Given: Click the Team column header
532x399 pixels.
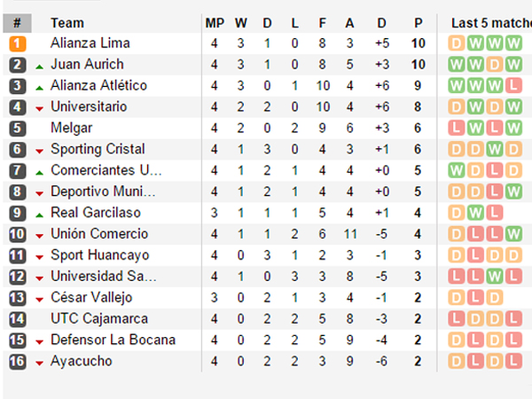Looking at the screenshot, I should tap(67, 23).
